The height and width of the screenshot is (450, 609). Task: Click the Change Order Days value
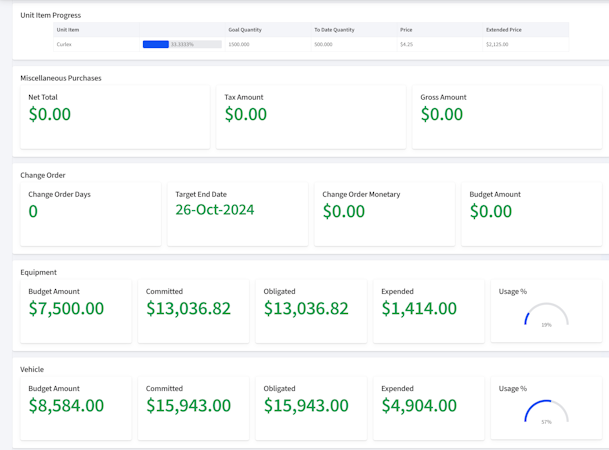pyautogui.click(x=33, y=211)
